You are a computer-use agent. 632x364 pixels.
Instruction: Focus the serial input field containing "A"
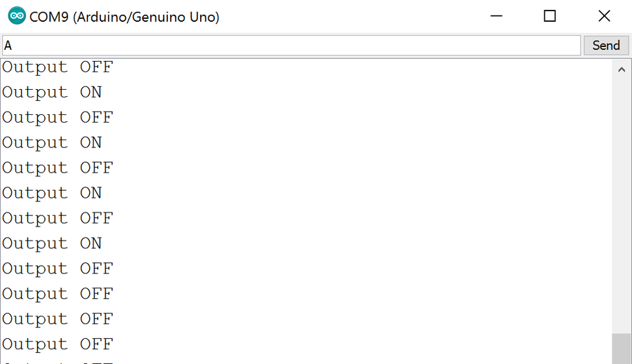coord(291,46)
